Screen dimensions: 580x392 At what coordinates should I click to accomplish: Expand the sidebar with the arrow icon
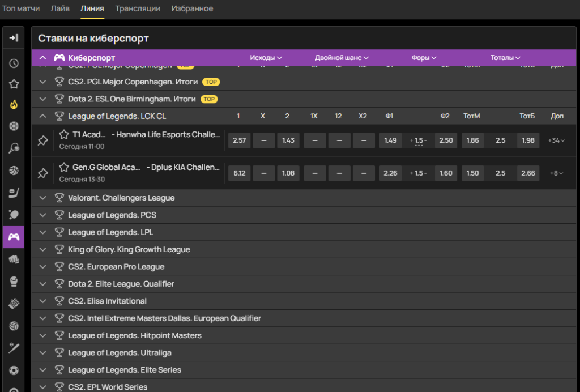pyautogui.click(x=14, y=38)
